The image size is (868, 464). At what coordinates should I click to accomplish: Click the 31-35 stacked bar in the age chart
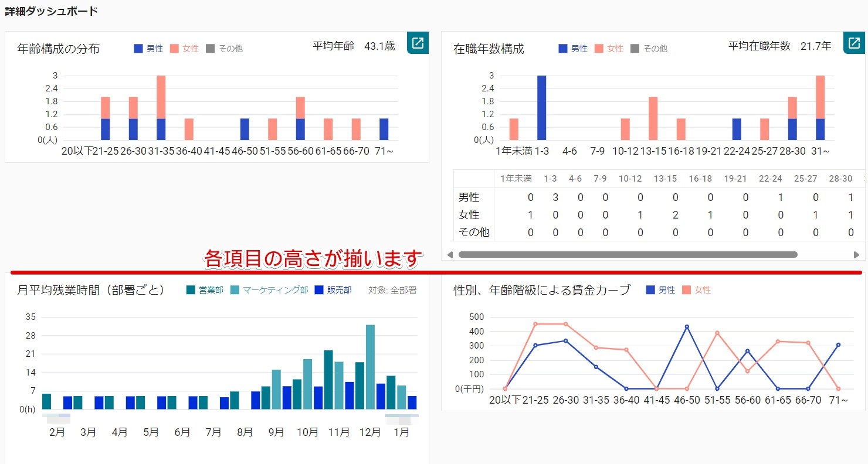[161, 108]
